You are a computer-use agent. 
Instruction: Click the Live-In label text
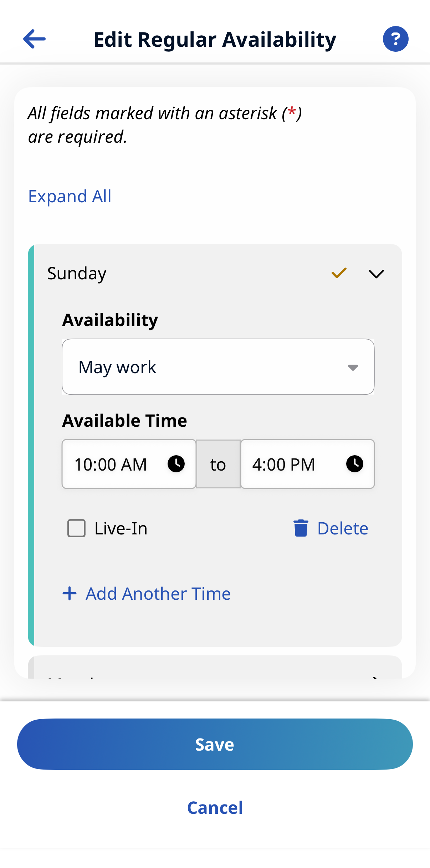coord(121,528)
